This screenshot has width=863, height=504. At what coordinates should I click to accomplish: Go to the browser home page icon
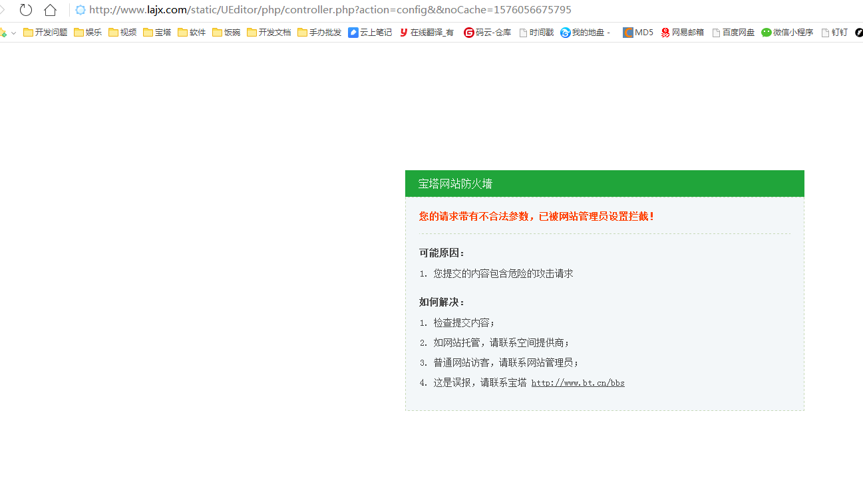50,10
